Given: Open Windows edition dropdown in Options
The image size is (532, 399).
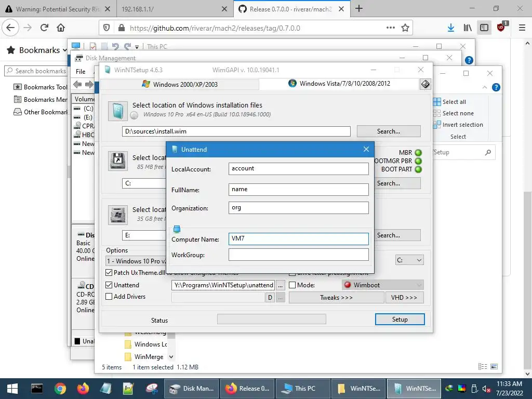Looking at the screenshot, I should click(136, 261).
